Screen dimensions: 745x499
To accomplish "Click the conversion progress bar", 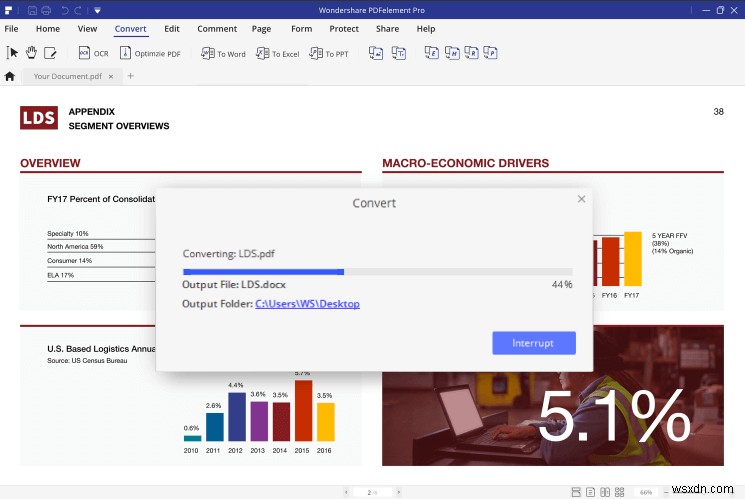I will (377, 271).
